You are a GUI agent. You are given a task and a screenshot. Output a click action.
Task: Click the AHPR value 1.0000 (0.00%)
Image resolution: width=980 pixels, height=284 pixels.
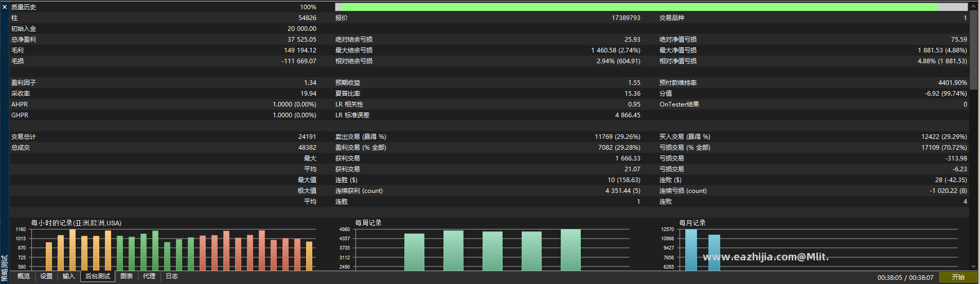click(x=295, y=104)
